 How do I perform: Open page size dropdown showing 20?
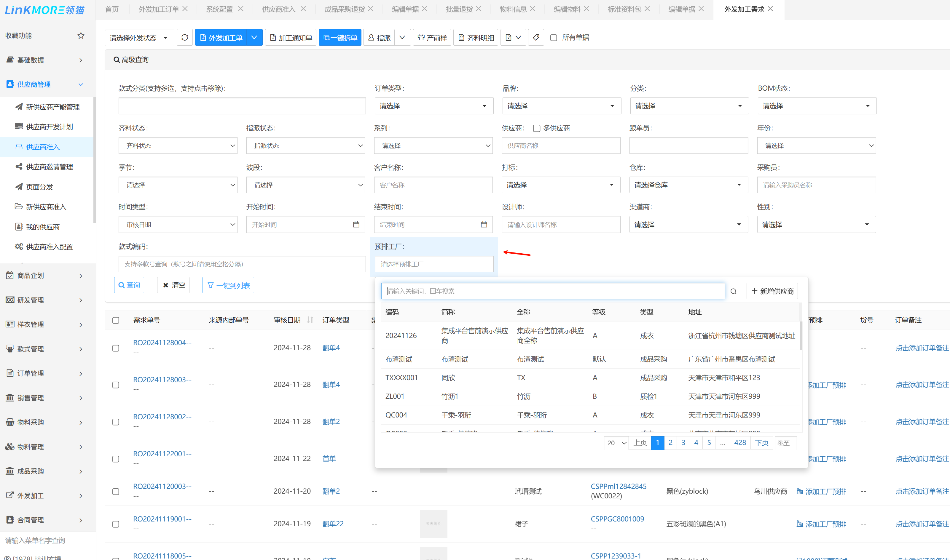(616, 443)
